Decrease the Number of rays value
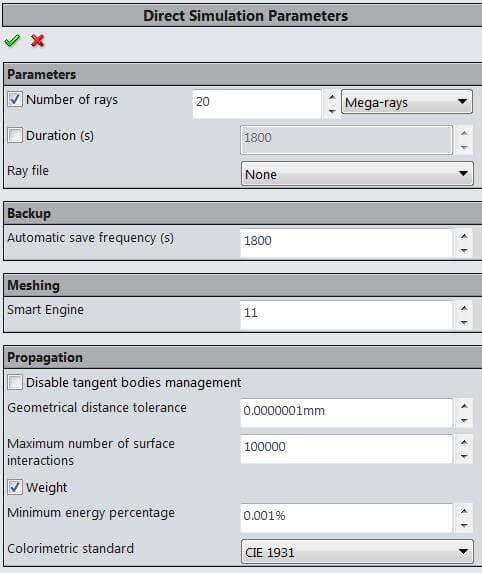 coord(332,111)
